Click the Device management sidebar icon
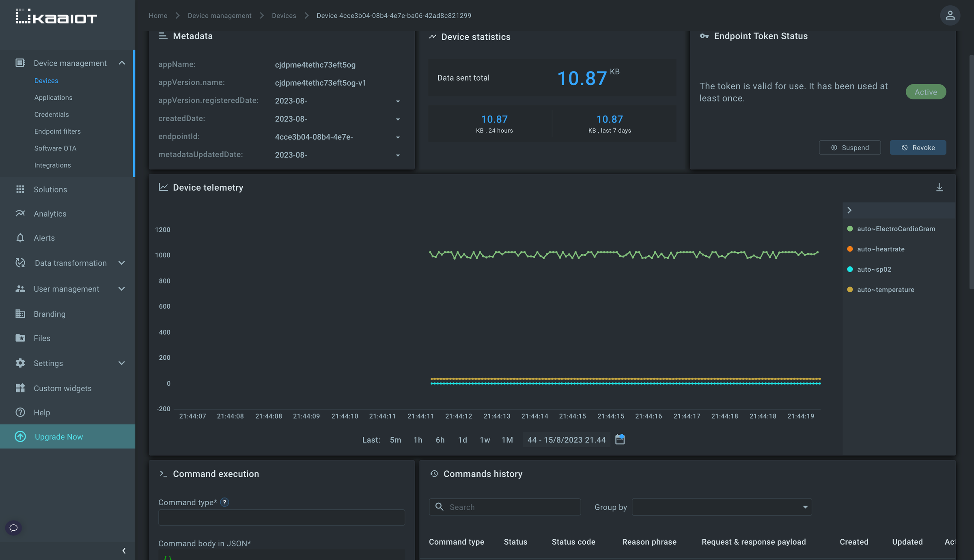 (20, 63)
